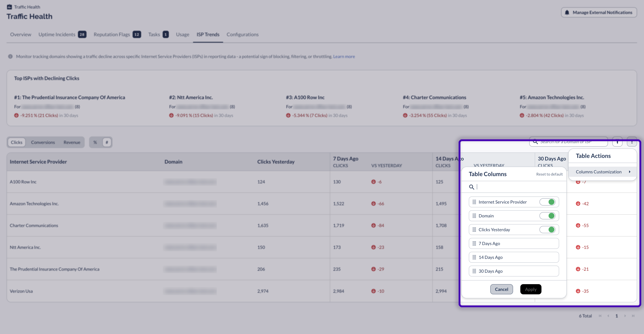The height and width of the screenshot is (334, 644).
Task: Click the drag handle beside 14 Days Ago
Action: 474,257
